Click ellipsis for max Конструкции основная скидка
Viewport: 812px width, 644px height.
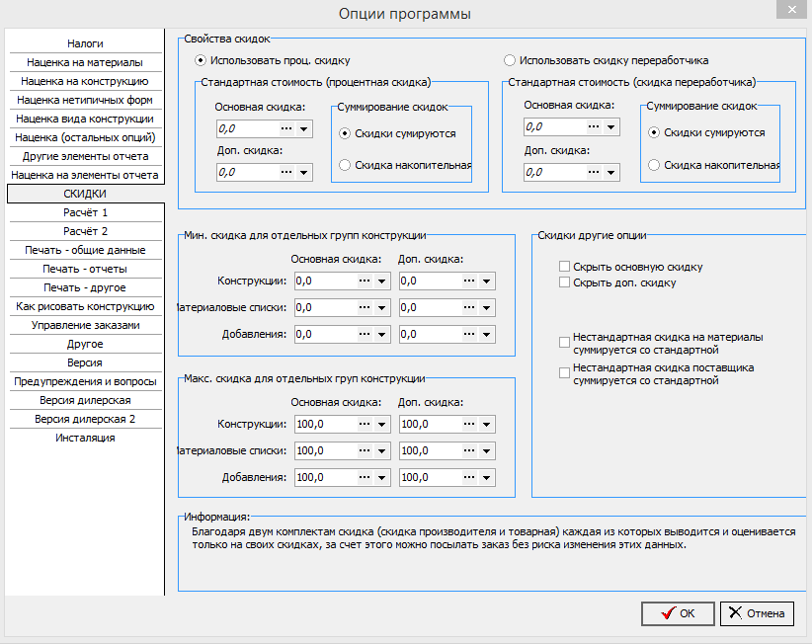point(365,424)
